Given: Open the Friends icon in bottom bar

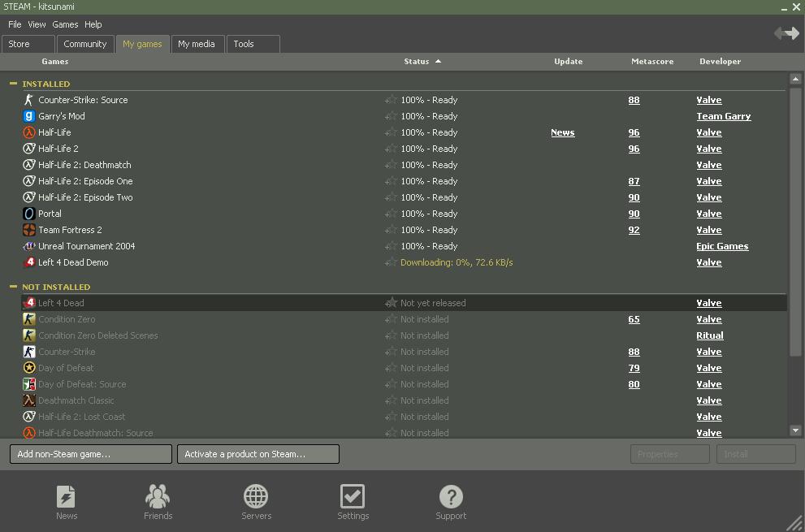Looking at the screenshot, I should pyautogui.click(x=158, y=496).
